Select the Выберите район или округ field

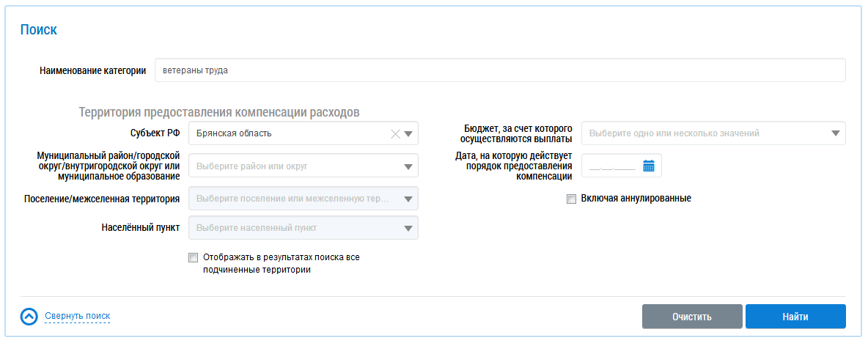tap(304, 166)
